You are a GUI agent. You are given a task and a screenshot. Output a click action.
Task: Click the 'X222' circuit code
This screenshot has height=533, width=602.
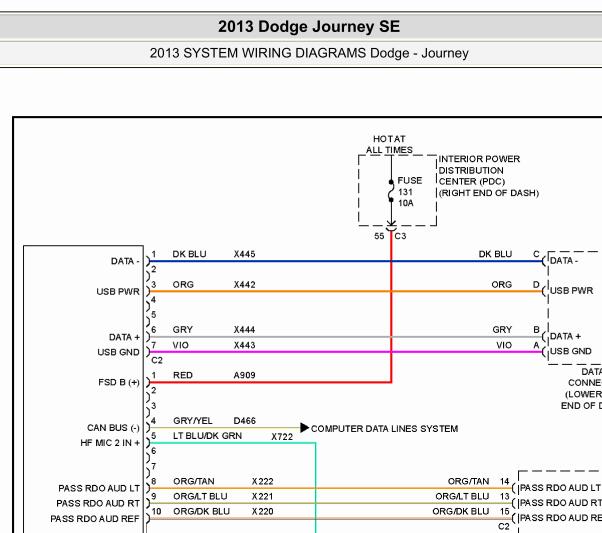coord(263,482)
